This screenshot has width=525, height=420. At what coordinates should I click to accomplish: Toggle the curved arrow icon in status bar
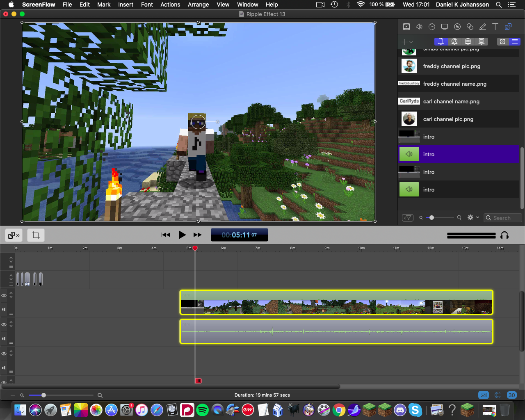(x=498, y=395)
